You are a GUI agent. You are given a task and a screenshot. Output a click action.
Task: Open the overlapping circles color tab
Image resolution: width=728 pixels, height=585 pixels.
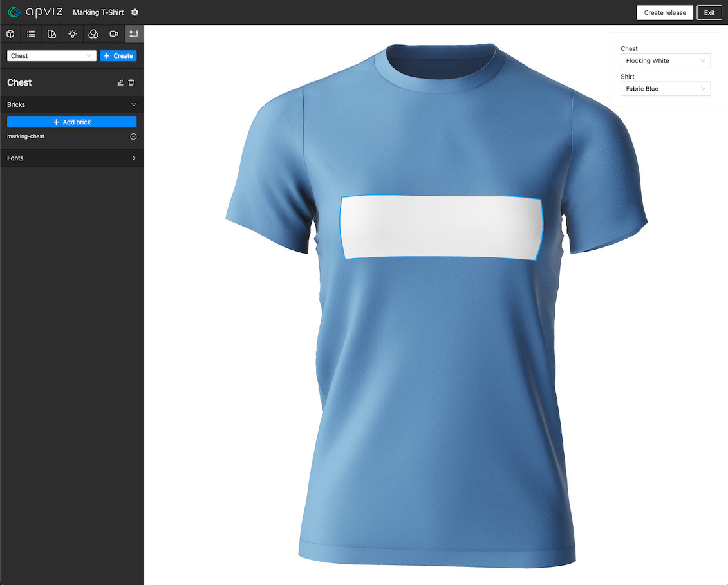tap(93, 34)
